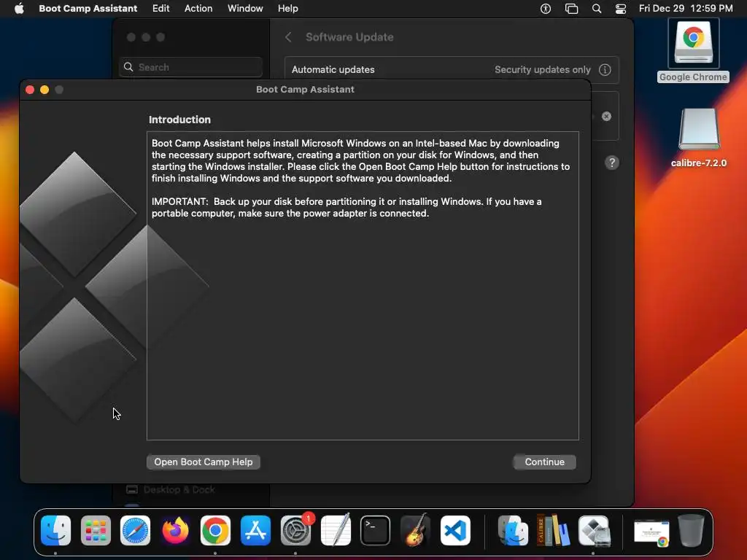747x560 pixels.
Task: Select Google Chrome disk on desktop
Action: 694,51
